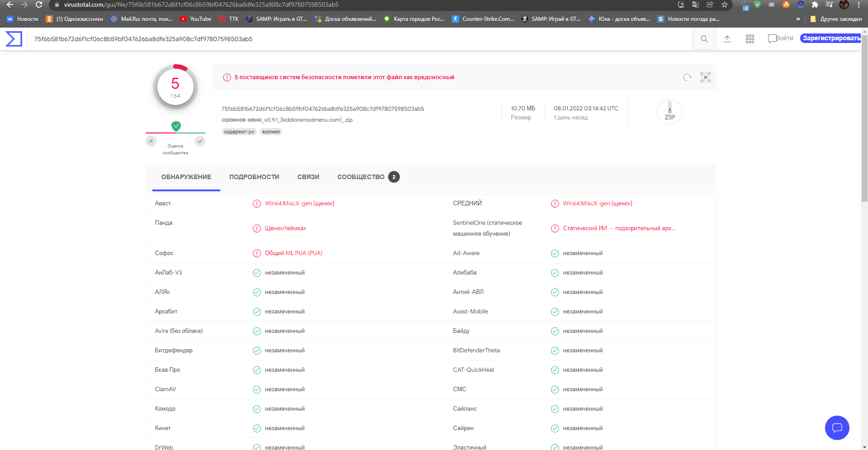
Task: Open the YouTube bookmark
Action: [195, 19]
